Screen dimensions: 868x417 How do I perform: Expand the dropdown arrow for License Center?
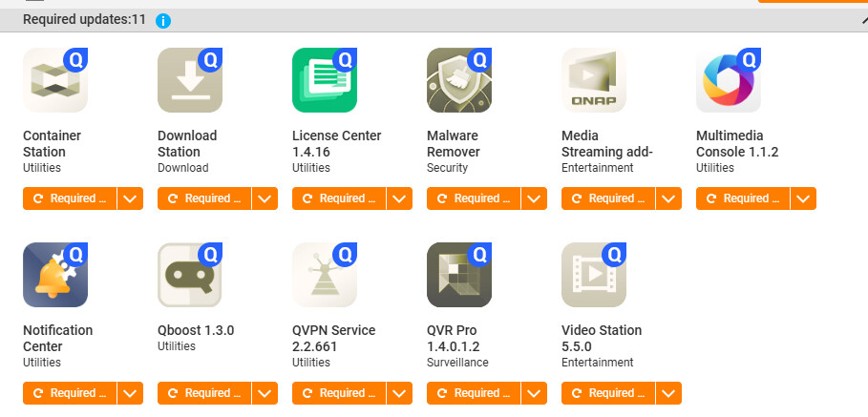coord(400,198)
